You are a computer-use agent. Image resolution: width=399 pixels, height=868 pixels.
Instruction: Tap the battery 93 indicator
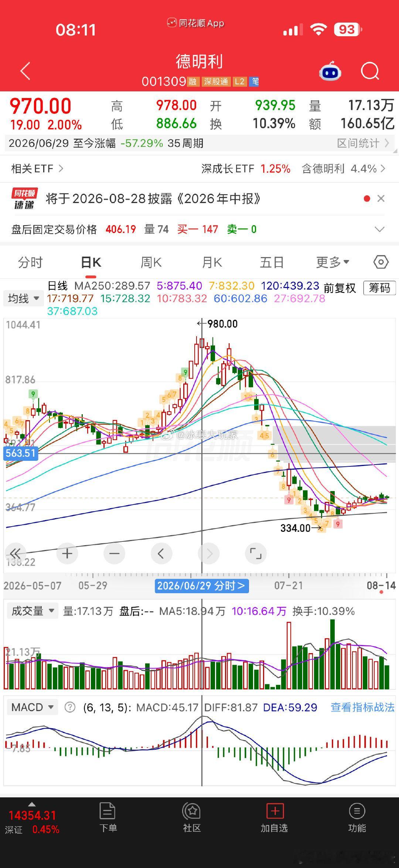click(348, 30)
